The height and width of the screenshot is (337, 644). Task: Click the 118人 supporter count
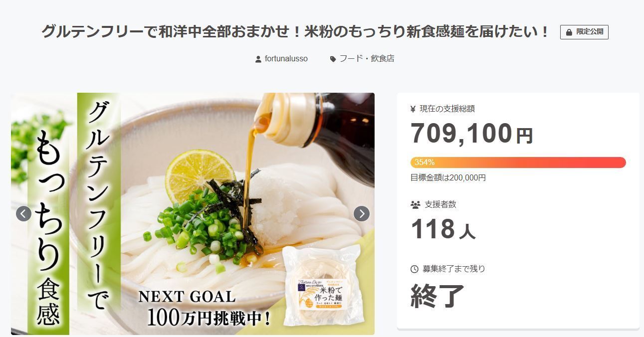(443, 229)
